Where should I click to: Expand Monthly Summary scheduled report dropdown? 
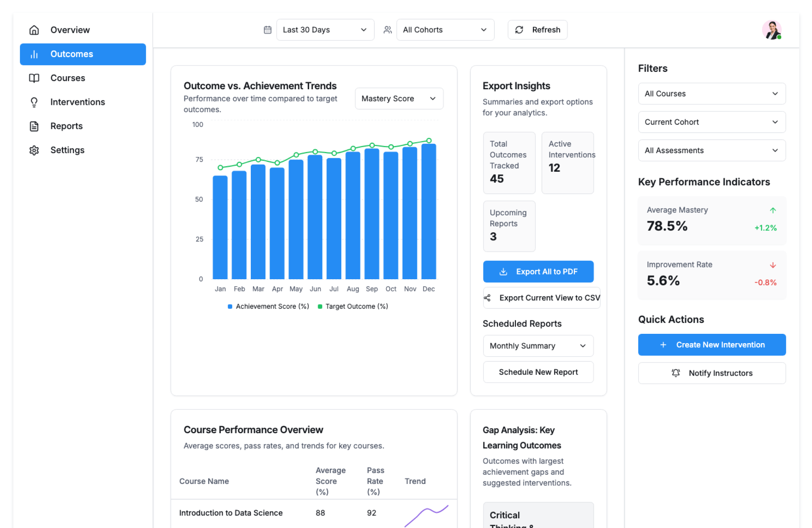click(x=538, y=346)
